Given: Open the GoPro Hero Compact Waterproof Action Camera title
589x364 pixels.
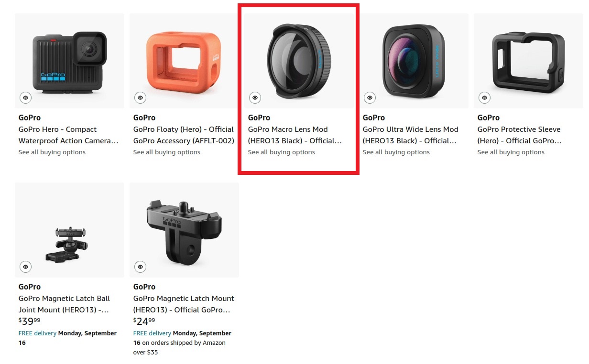Looking at the screenshot, I should click(68, 135).
